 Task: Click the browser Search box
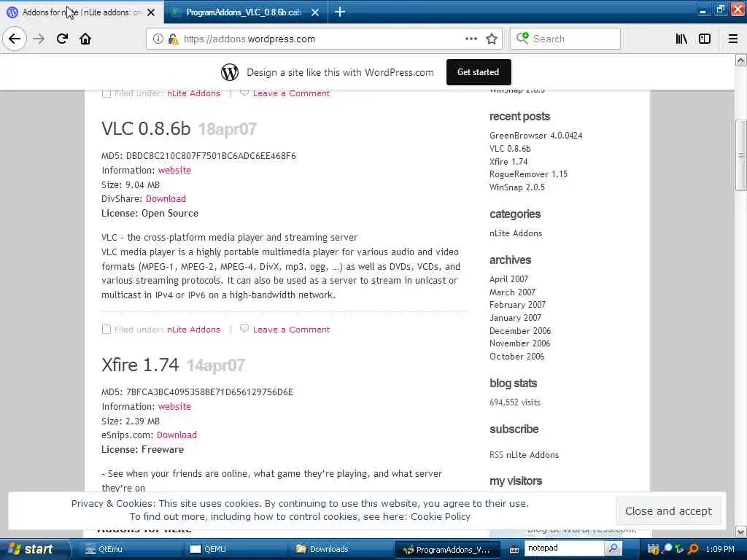click(565, 39)
